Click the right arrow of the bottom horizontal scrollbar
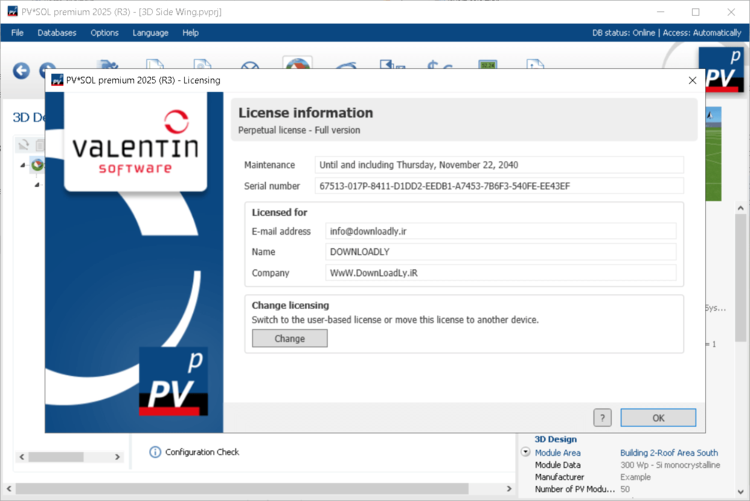This screenshot has width=750, height=501. [x=509, y=489]
